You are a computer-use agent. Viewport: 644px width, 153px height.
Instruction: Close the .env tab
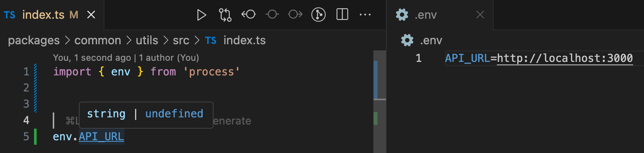pyautogui.click(x=480, y=15)
